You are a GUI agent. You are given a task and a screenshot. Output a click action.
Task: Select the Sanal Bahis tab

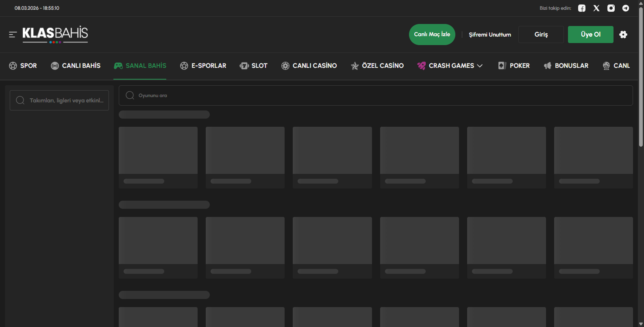point(140,66)
